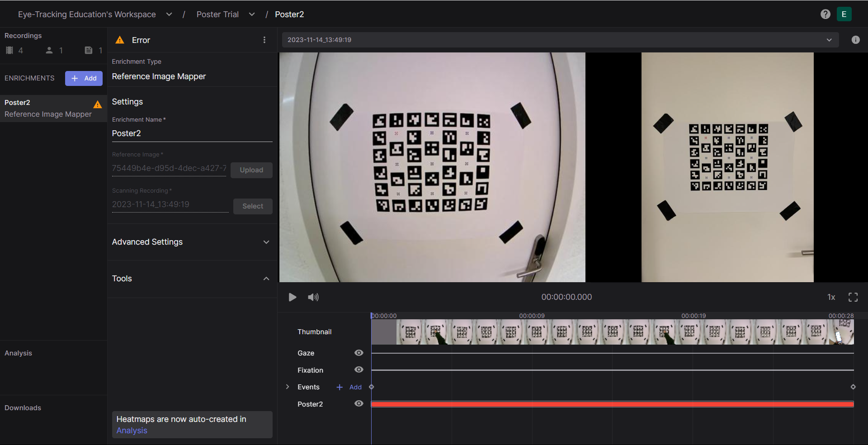Viewport: 868px width, 445px height.
Task: Click the first thumbnail in the timeline strip
Action: [x=384, y=332]
